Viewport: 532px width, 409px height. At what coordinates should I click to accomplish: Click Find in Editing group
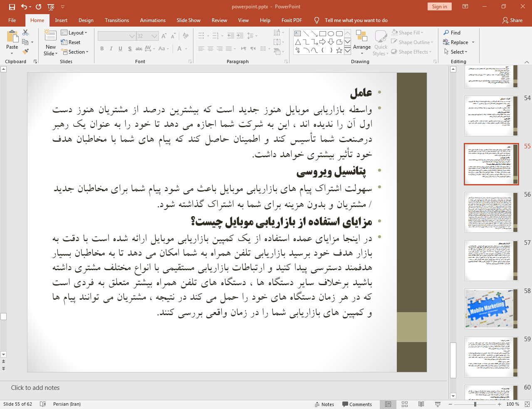tap(452, 33)
